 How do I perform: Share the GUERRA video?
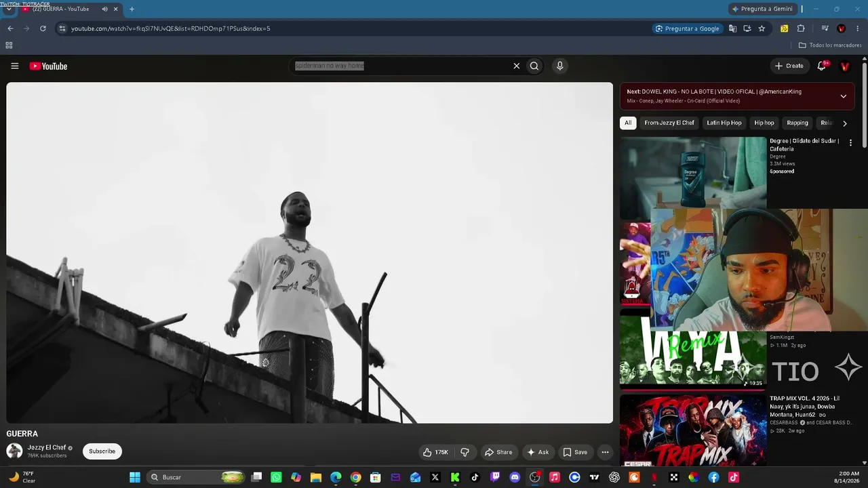click(x=498, y=452)
